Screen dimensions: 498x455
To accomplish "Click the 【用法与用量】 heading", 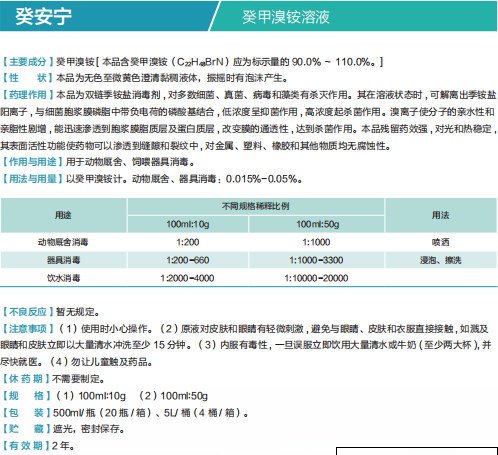I will 32,179.
